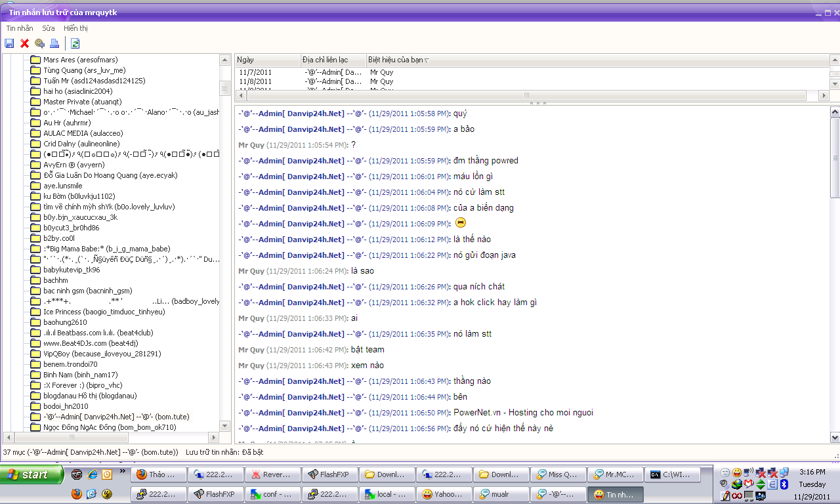This screenshot has height=504, width=840.
Task: Select Master Private (atuanqt) contact
Action: tap(82, 102)
